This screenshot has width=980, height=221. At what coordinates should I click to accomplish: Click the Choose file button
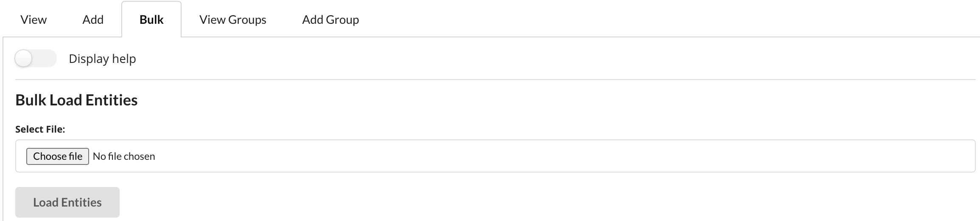[58, 156]
